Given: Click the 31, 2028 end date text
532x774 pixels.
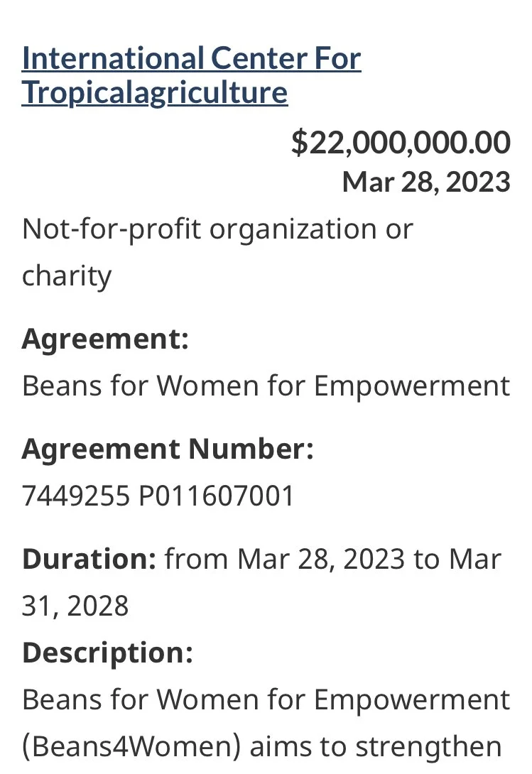Looking at the screenshot, I should 75,606.
